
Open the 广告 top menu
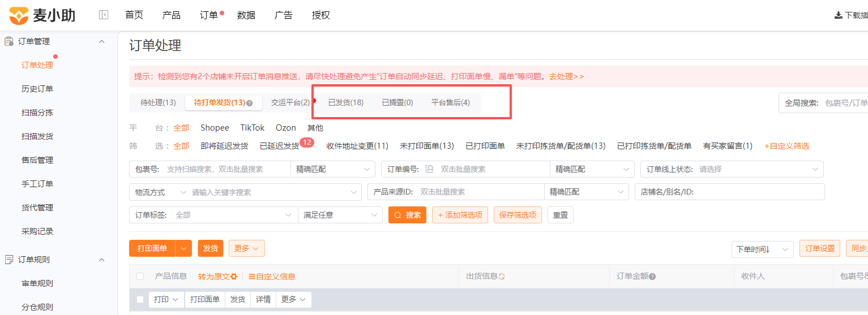point(284,15)
